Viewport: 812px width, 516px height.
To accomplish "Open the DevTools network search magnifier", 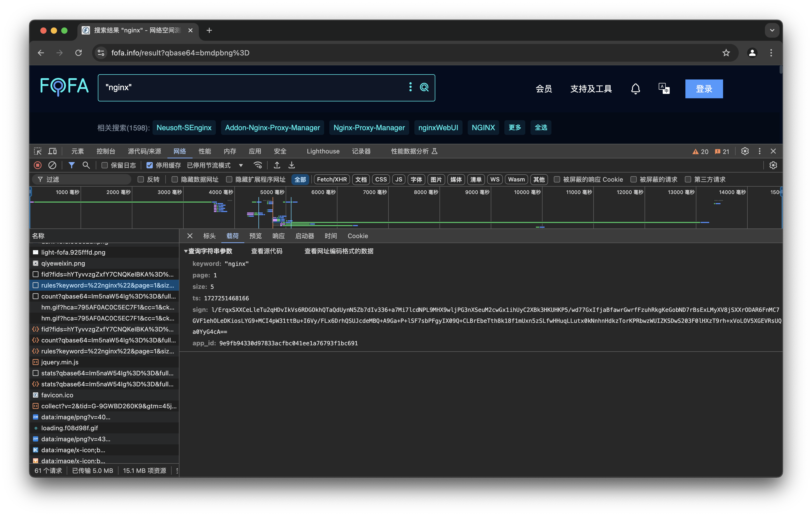I will pos(86,165).
